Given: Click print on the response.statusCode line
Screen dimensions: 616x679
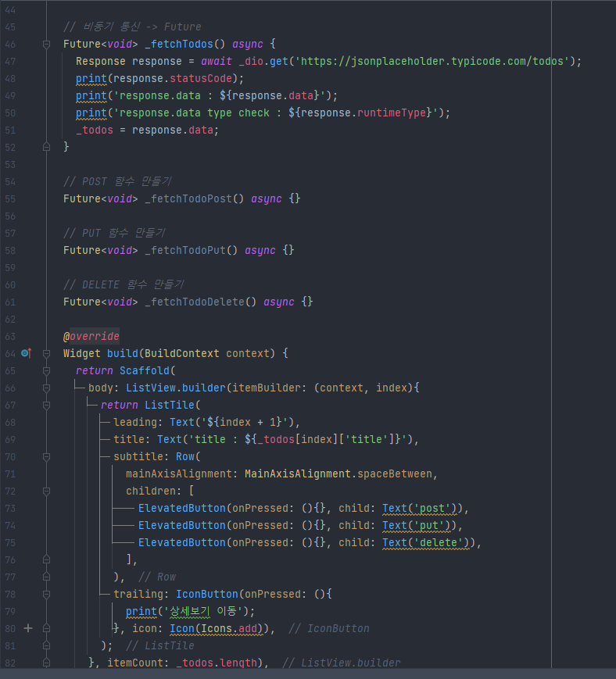Looking at the screenshot, I should pos(91,78).
